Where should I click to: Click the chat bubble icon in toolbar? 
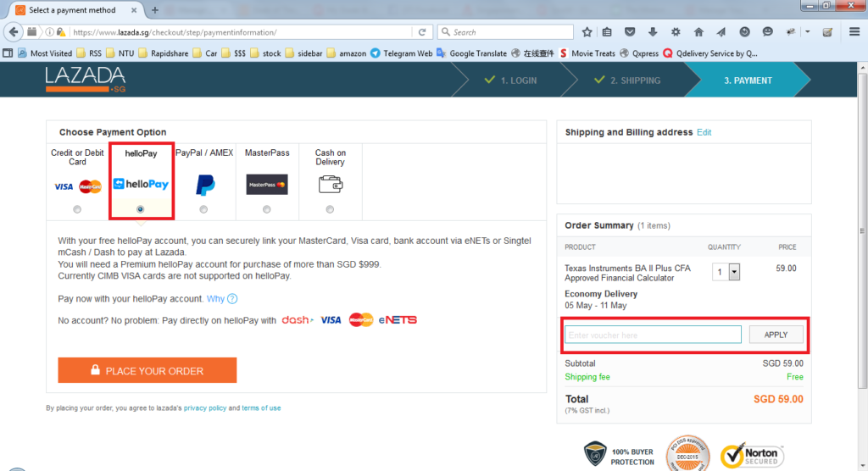click(x=767, y=32)
